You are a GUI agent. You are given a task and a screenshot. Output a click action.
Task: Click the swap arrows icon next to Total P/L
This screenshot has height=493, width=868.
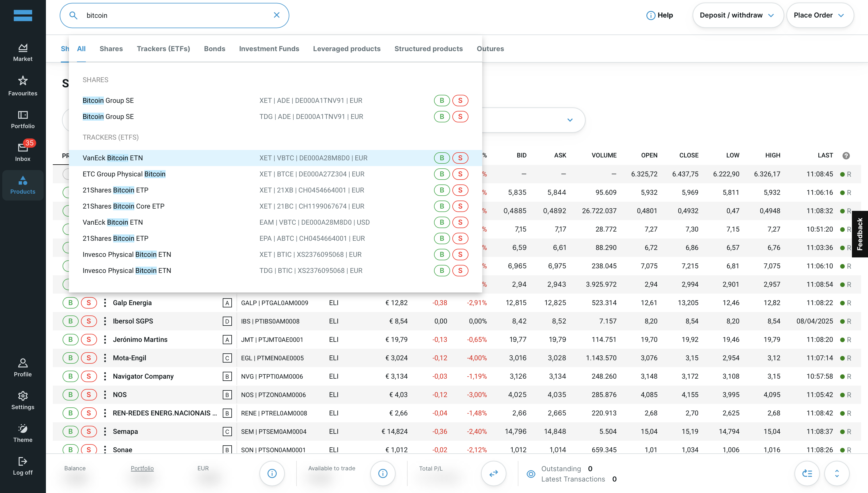click(493, 473)
